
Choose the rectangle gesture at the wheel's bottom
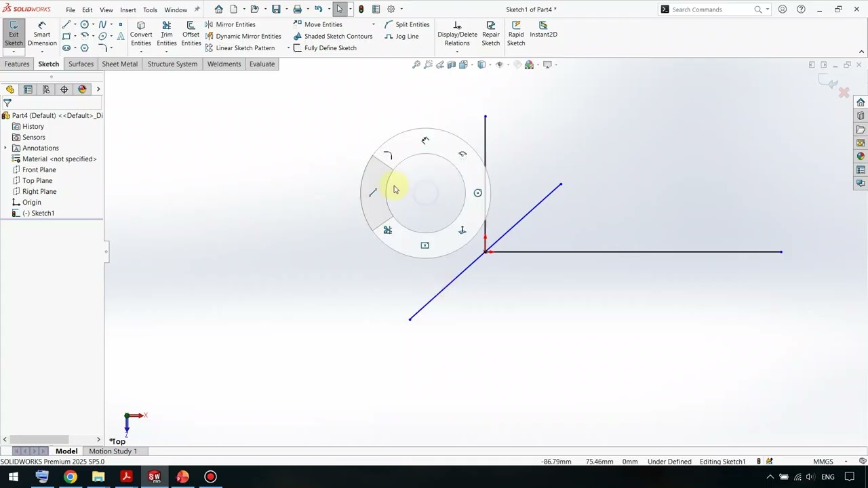click(425, 245)
